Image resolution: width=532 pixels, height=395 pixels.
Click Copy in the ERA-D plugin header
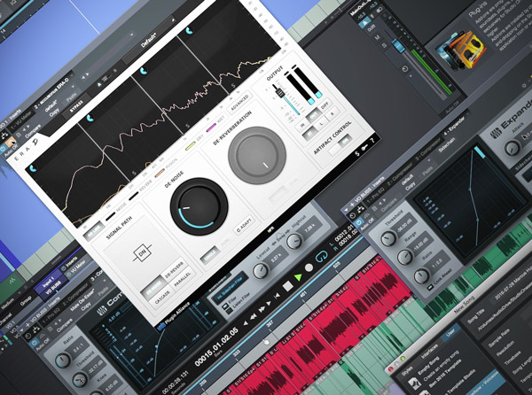tap(54, 111)
